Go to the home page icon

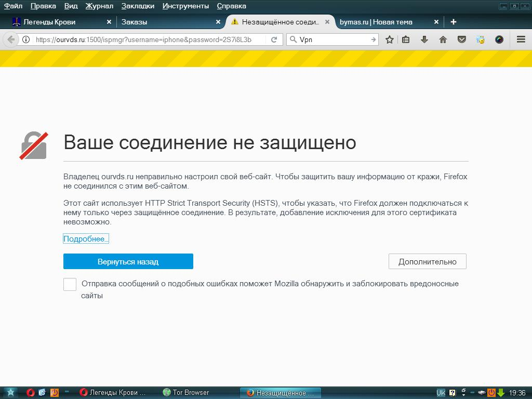tap(443, 39)
